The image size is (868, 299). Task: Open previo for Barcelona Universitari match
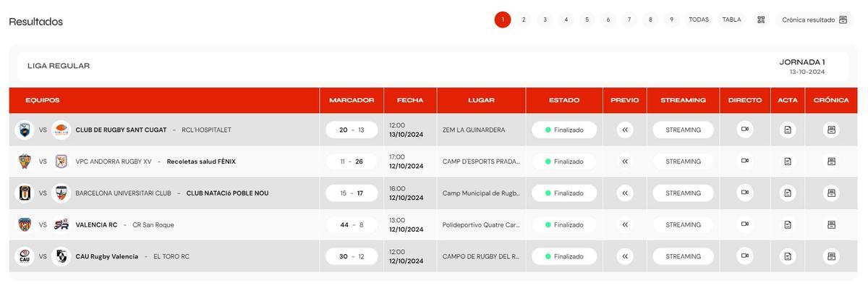625,193
